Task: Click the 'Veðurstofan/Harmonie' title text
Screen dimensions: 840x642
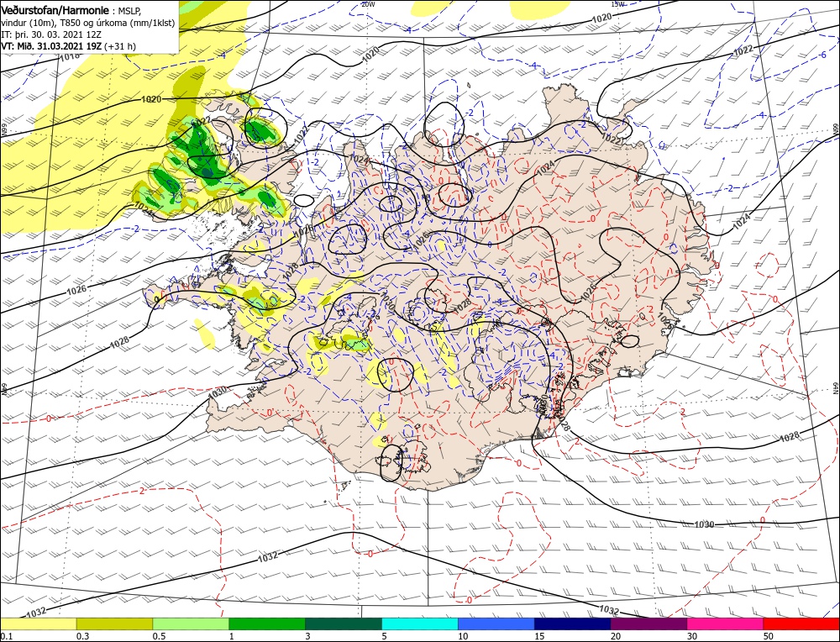Action: click(x=55, y=10)
